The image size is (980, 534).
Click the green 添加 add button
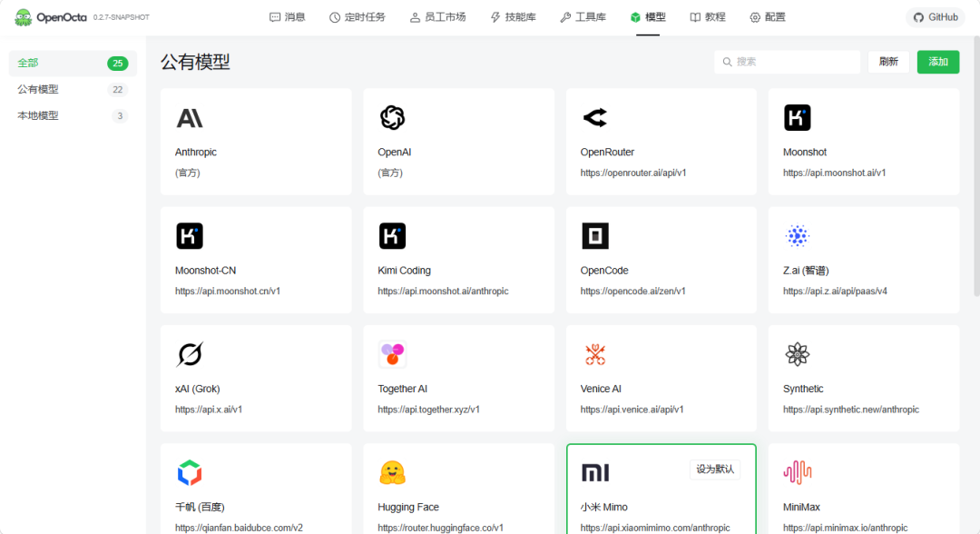pos(938,62)
